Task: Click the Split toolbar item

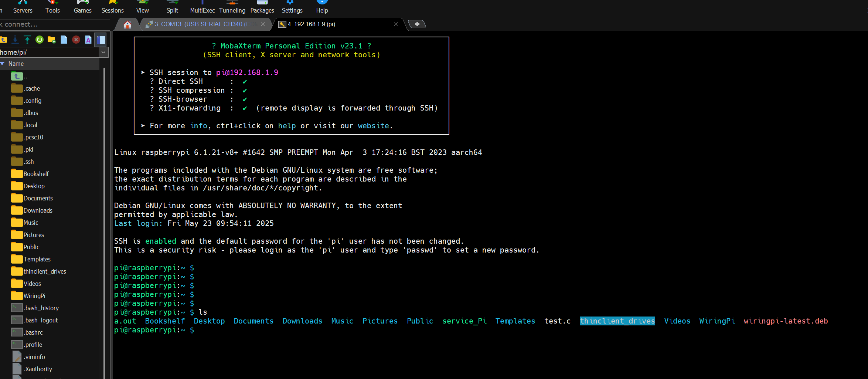Action: point(172,7)
